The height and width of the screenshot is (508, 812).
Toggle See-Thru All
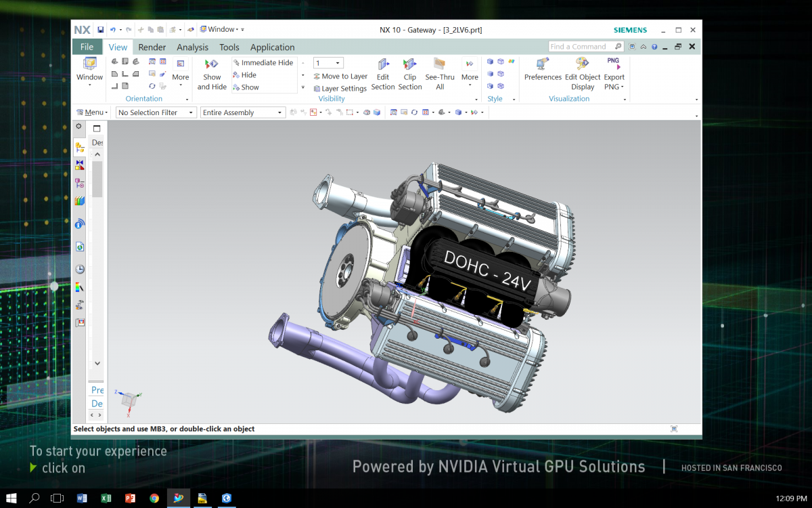point(440,74)
